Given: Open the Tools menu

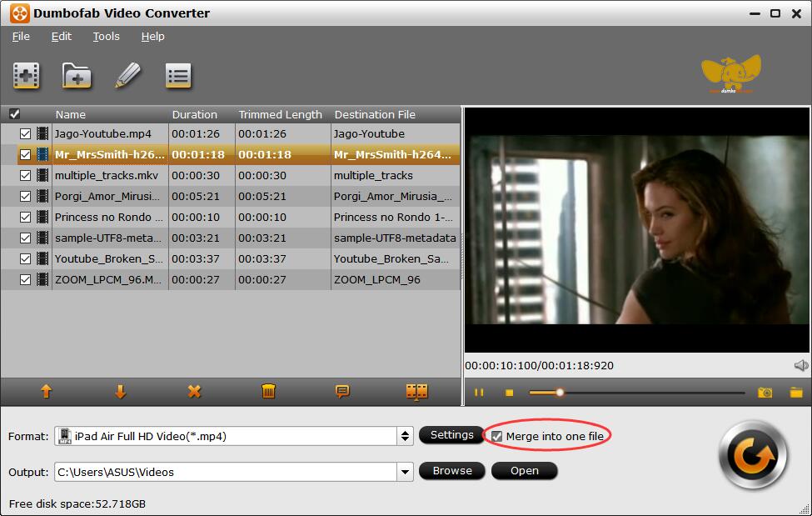Looking at the screenshot, I should click(x=106, y=37).
